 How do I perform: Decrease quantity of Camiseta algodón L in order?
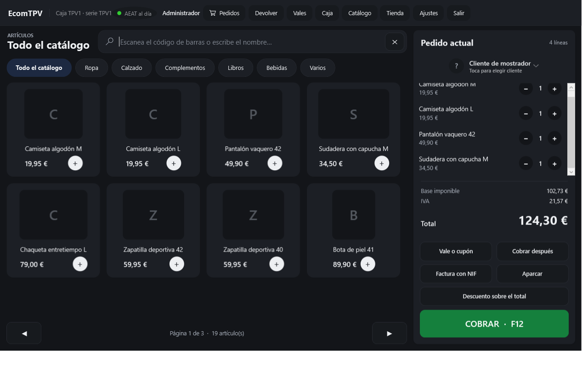(526, 114)
